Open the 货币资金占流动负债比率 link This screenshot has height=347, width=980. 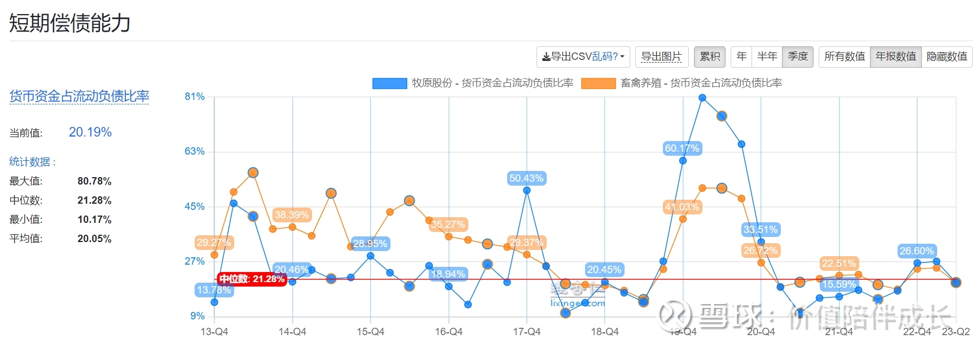[x=79, y=97]
